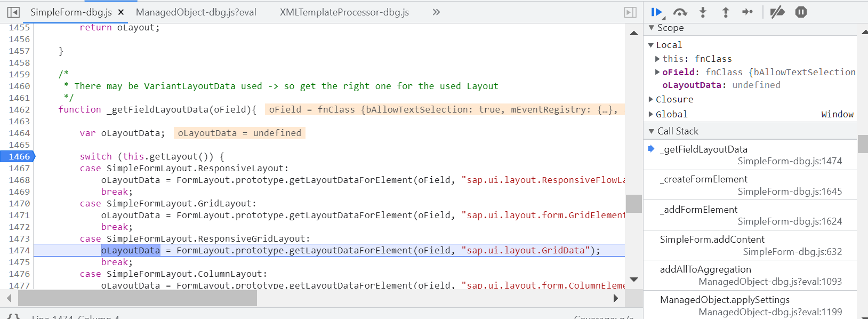Image resolution: width=868 pixels, height=319 pixels.
Task: Set a breakpoint on line 1471
Action: pos(19,215)
